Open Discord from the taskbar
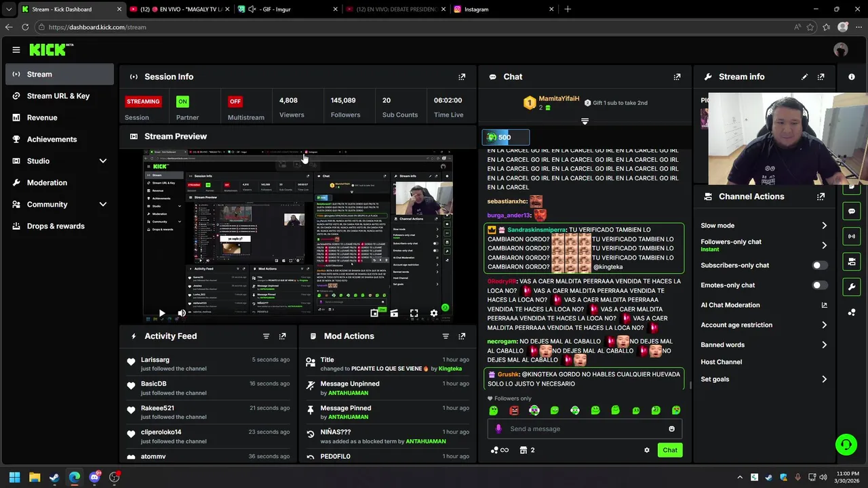The height and width of the screenshot is (488, 868). tap(94, 477)
